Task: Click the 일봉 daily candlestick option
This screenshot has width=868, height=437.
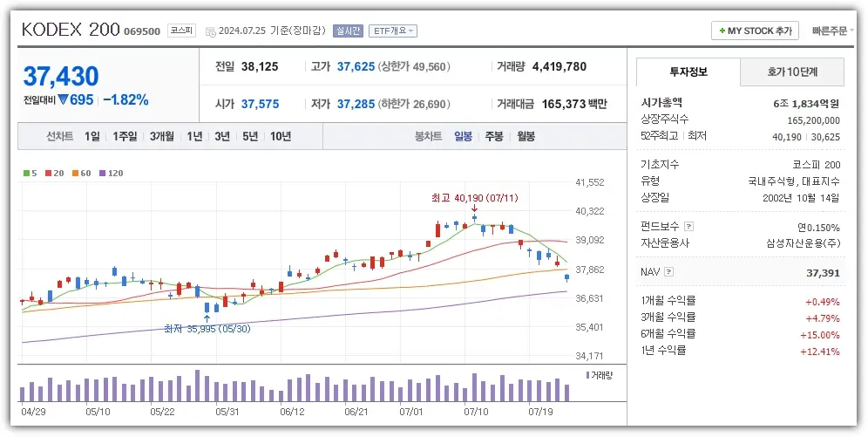Action: point(463,137)
